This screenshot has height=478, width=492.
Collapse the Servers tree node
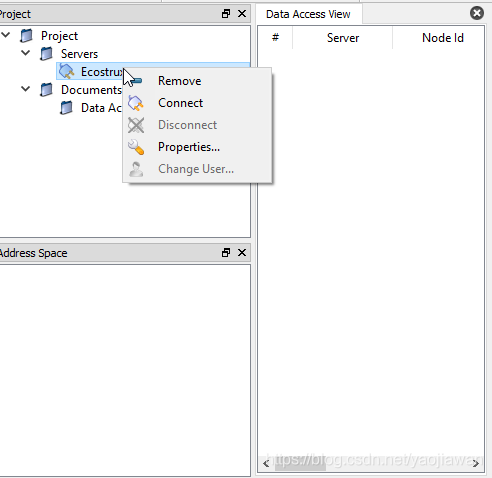[26, 53]
